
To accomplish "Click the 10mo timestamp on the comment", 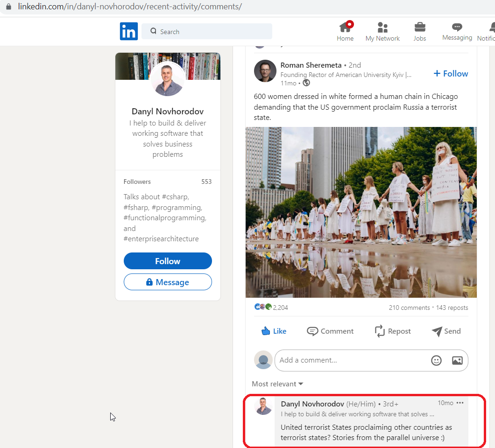I will click(445, 403).
